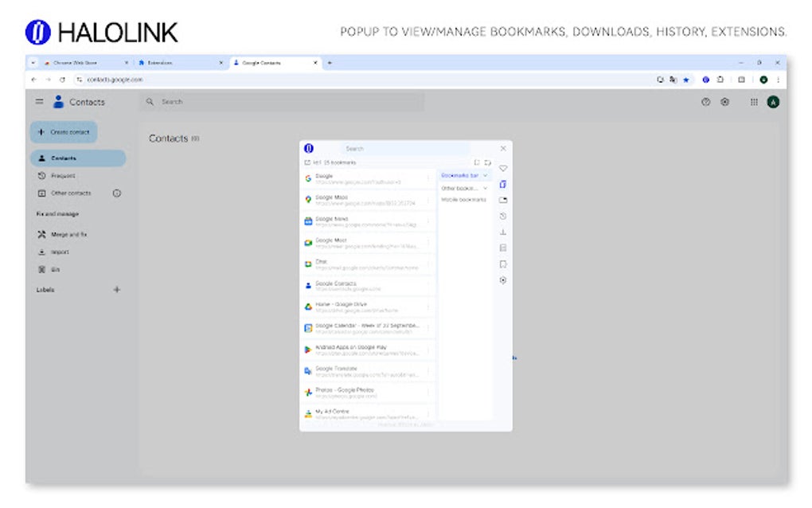Open the Contacts help icon

[706, 102]
